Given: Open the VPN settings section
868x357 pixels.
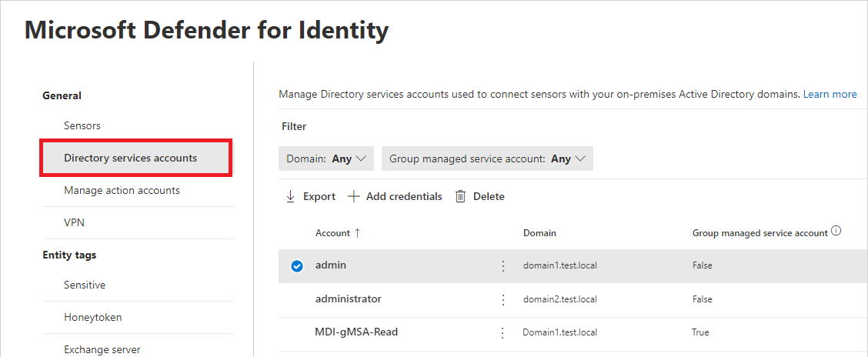Looking at the screenshot, I should [x=74, y=222].
